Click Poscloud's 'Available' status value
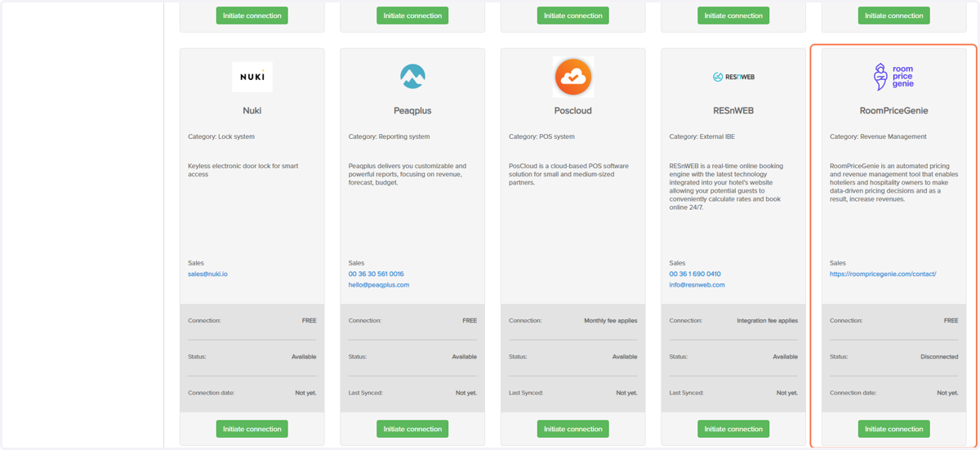The width and height of the screenshot is (980, 450). [625, 357]
